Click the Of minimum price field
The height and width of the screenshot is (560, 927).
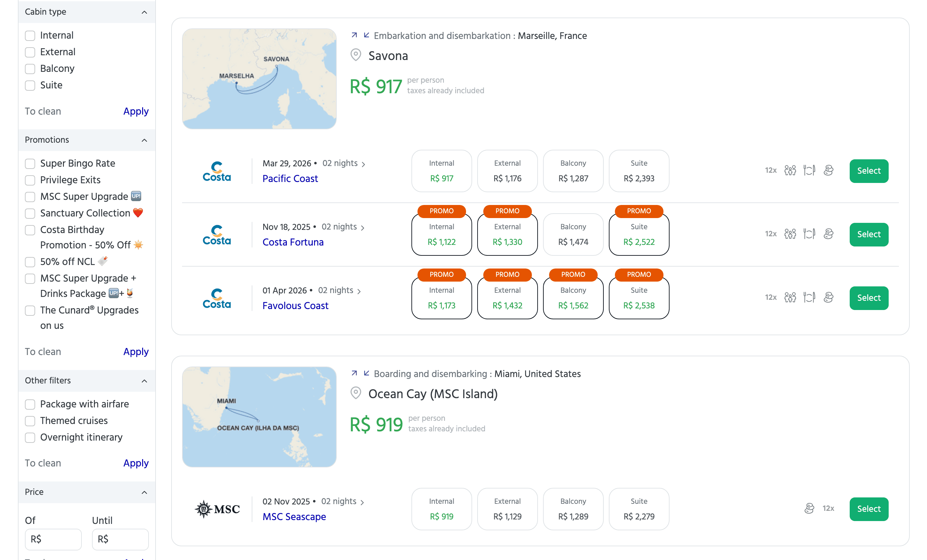[x=53, y=539]
